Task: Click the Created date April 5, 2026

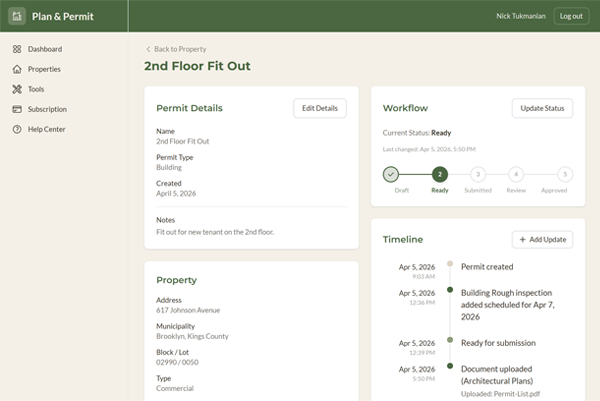Action: pos(176,194)
